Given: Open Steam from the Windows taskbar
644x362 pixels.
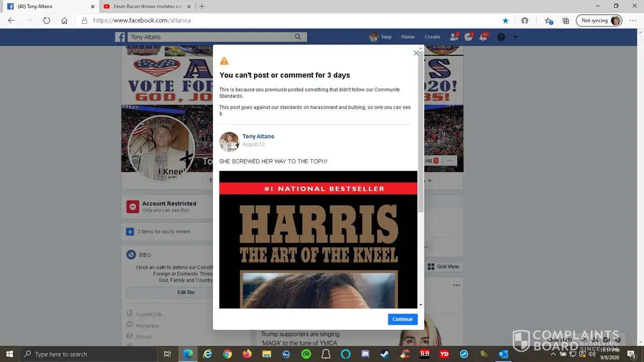Looking at the screenshot, I should click(x=385, y=354).
